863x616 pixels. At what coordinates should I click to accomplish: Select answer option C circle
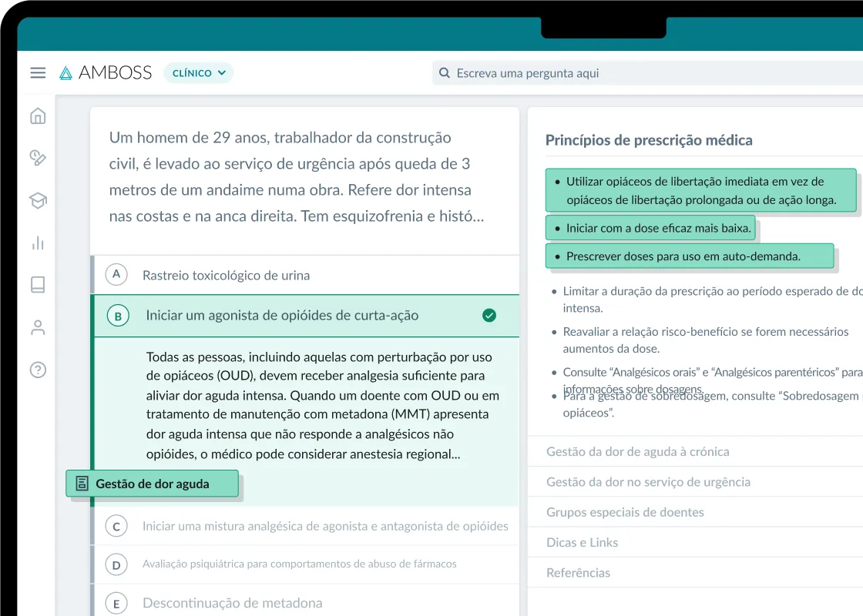pos(116,526)
